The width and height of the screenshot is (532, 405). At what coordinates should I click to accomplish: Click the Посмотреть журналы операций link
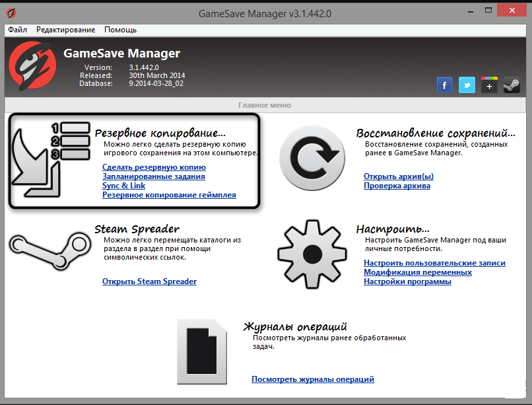pos(313,379)
